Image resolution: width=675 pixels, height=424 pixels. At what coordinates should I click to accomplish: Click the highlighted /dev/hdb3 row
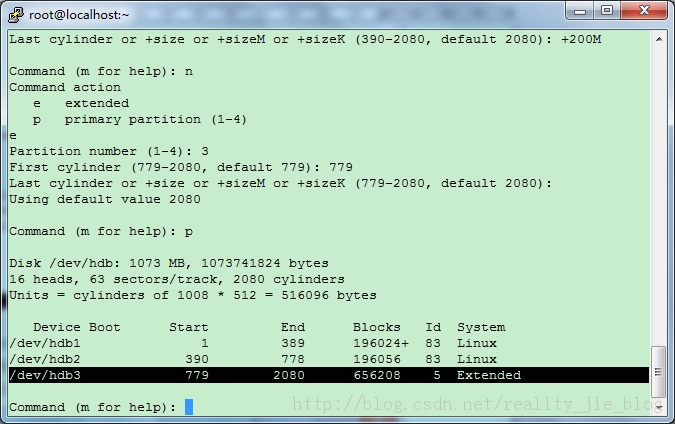click(329, 375)
